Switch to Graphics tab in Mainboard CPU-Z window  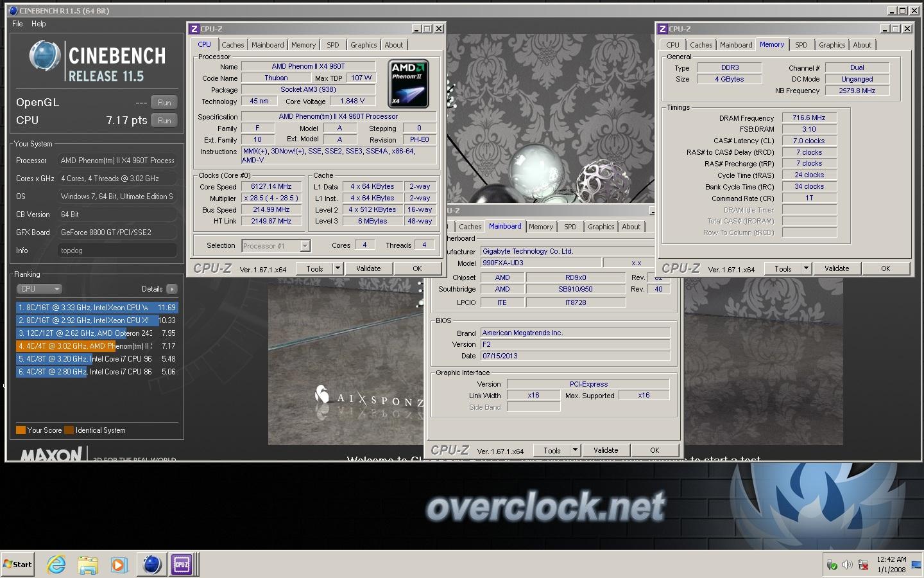[601, 227]
